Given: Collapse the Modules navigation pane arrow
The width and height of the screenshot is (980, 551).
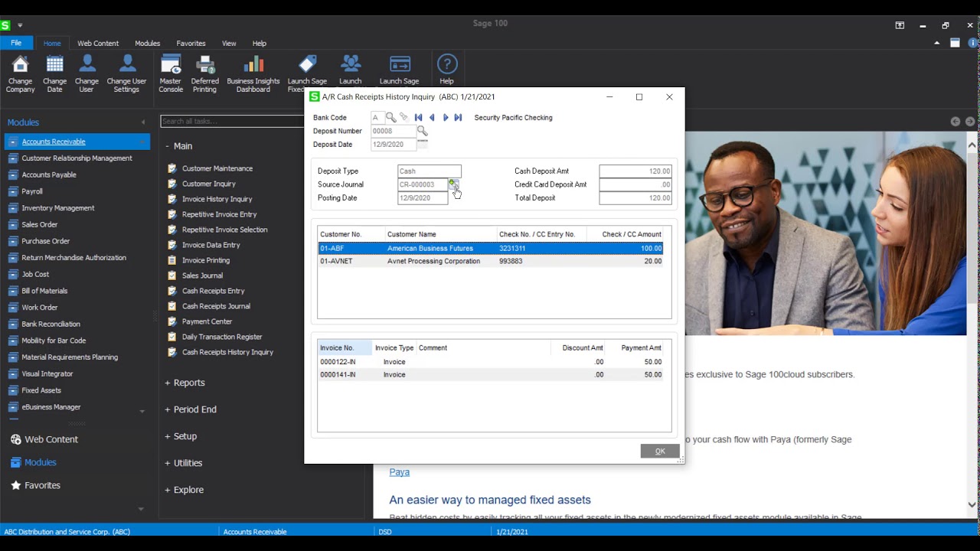Looking at the screenshot, I should 142,122.
